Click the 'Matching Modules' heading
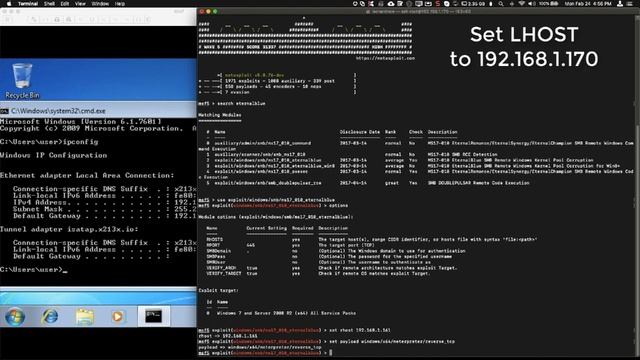Screen dimensions: 640x360 pyautogui.click(x=220, y=115)
